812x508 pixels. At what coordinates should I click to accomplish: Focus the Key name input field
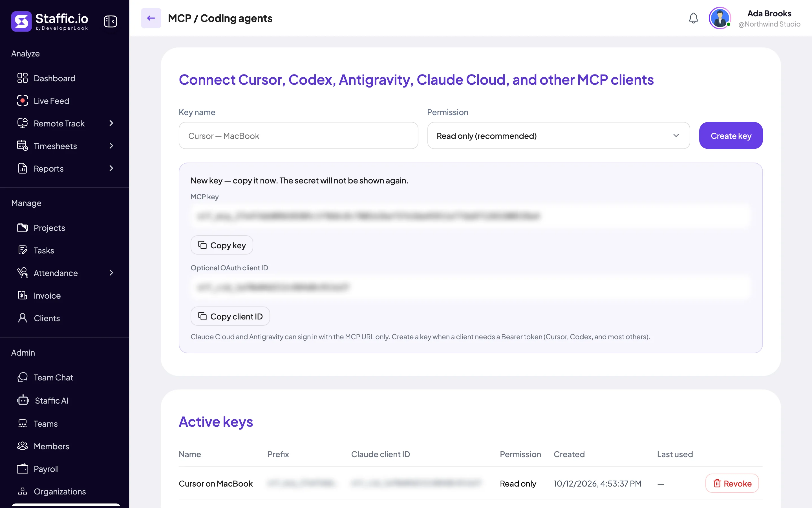click(x=298, y=136)
